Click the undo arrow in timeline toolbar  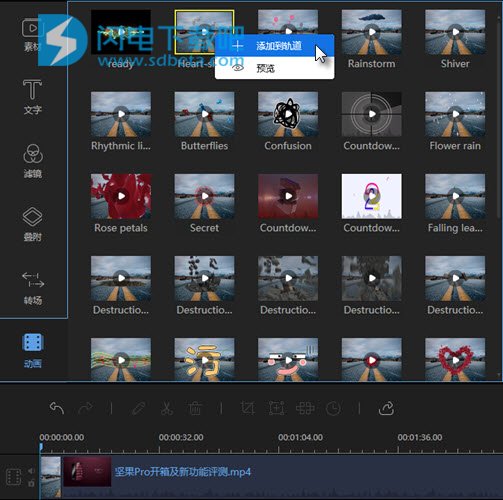point(57,408)
